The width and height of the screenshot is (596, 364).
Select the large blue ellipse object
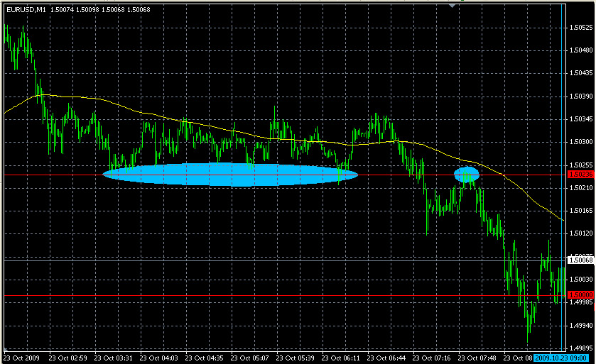coord(230,175)
